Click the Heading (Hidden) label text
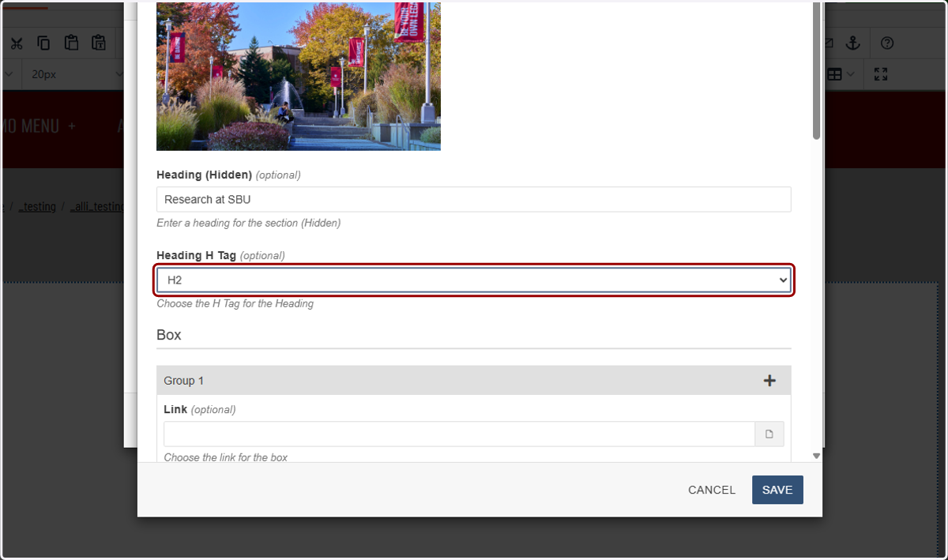 click(x=204, y=175)
